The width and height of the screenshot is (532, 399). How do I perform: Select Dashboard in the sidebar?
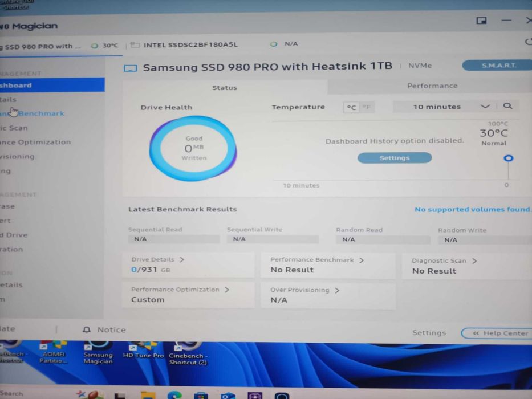click(x=52, y=85)
